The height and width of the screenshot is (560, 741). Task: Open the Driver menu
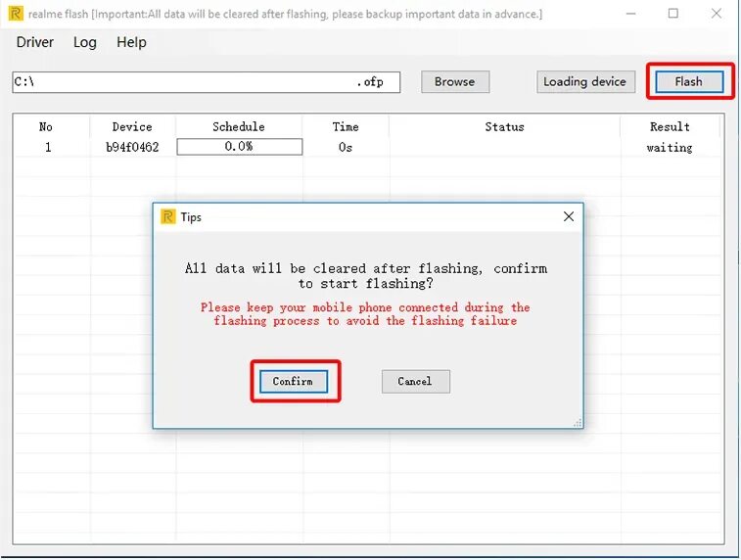point(35,42)
